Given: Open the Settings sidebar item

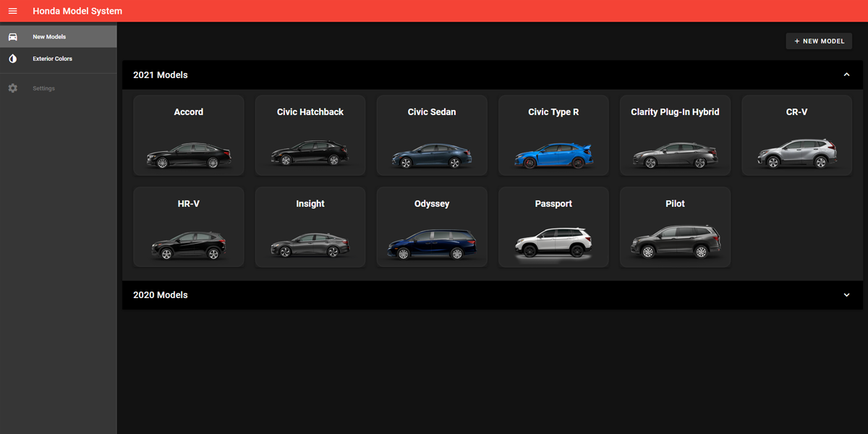Looking at the screenshot, I should coord(58,88).
